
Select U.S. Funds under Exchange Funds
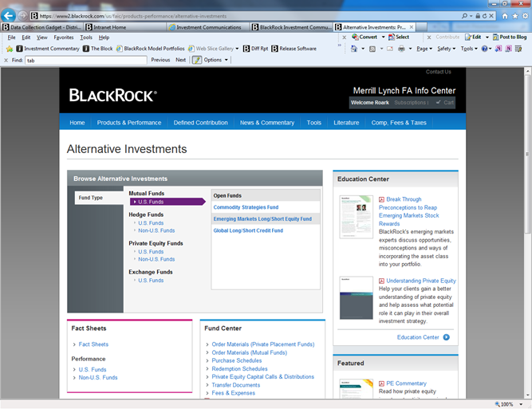(151, 281)
